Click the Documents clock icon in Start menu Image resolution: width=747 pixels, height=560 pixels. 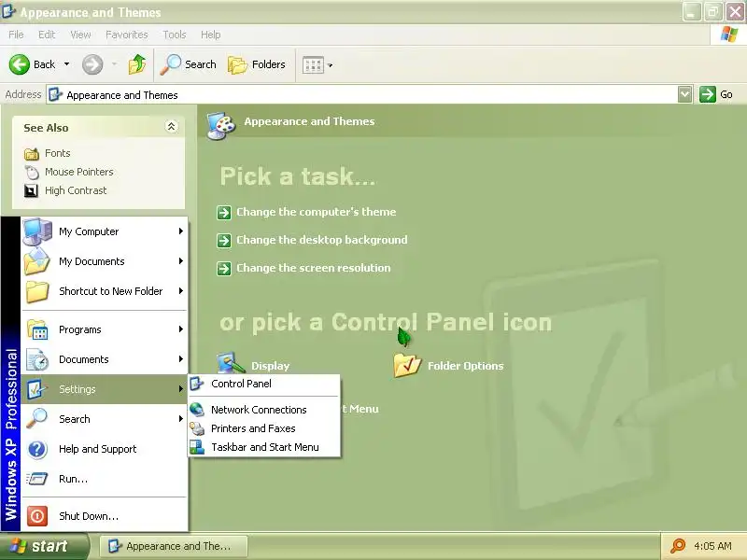[37, 359]
